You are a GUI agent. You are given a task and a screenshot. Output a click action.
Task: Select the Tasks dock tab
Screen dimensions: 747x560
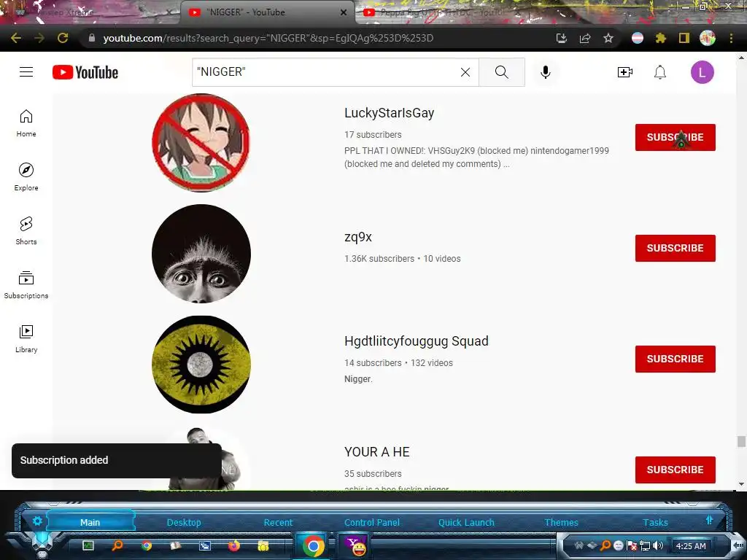coord(656,522)
